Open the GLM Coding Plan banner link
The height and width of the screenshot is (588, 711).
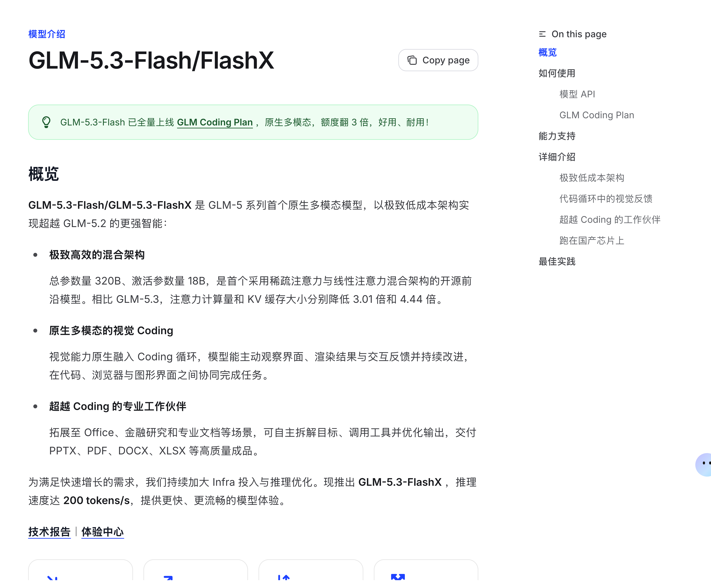click(215, 122)
